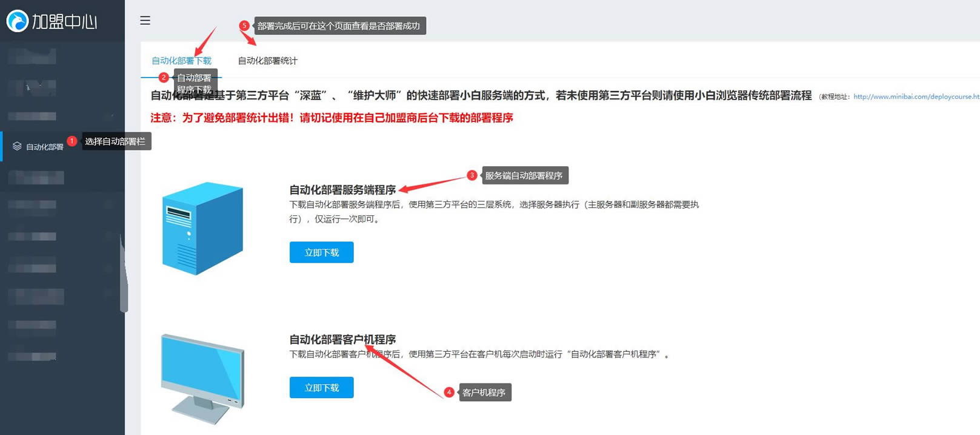
Task: Download the server program via 立即下载
Action: click(321, 252)
